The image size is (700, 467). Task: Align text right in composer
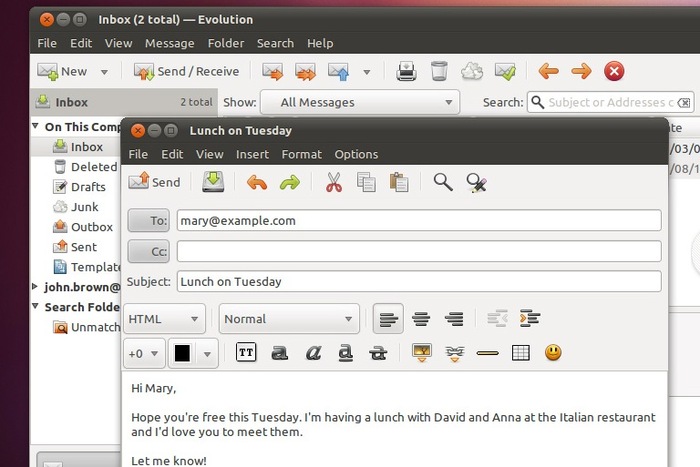point(454,319)
